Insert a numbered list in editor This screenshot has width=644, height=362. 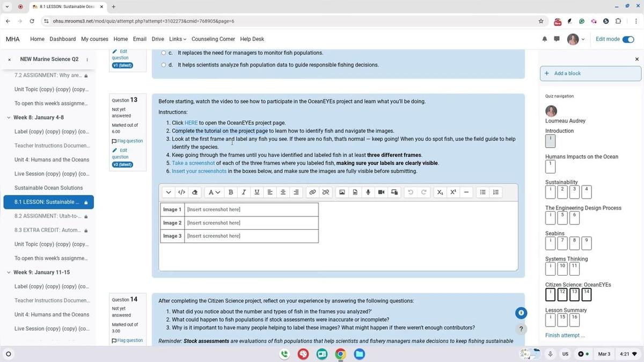point(496,192)
